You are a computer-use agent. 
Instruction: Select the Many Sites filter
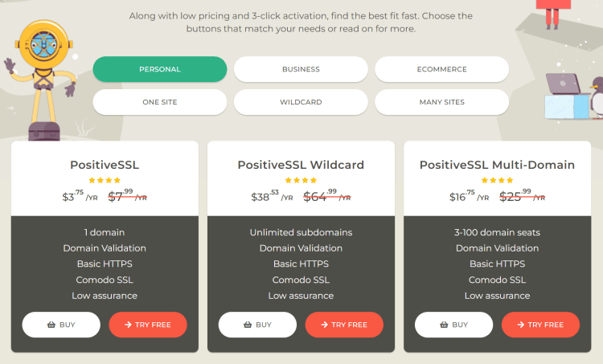pos(442,102)
